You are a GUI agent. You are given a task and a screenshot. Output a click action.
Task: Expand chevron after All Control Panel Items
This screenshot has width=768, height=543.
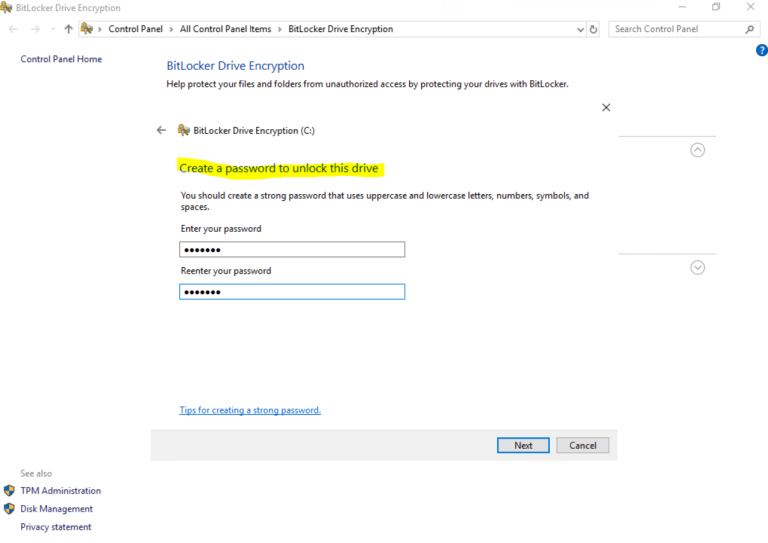[280, 29]
